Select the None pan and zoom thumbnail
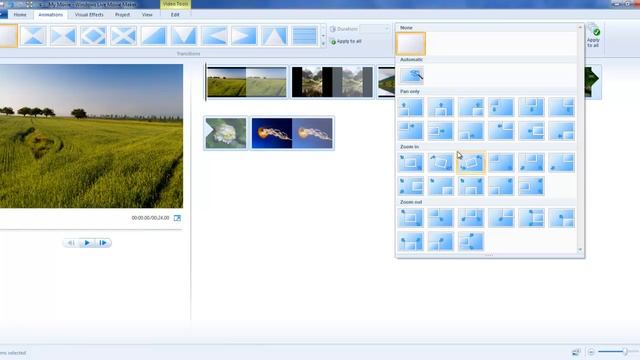 pyautogui.click(x=411, y=44)
